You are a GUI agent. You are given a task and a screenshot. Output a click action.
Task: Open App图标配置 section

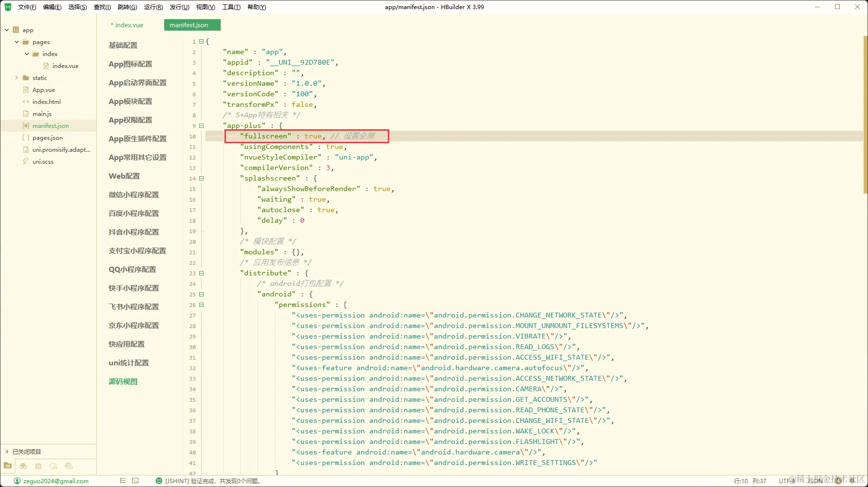(130, 64)
